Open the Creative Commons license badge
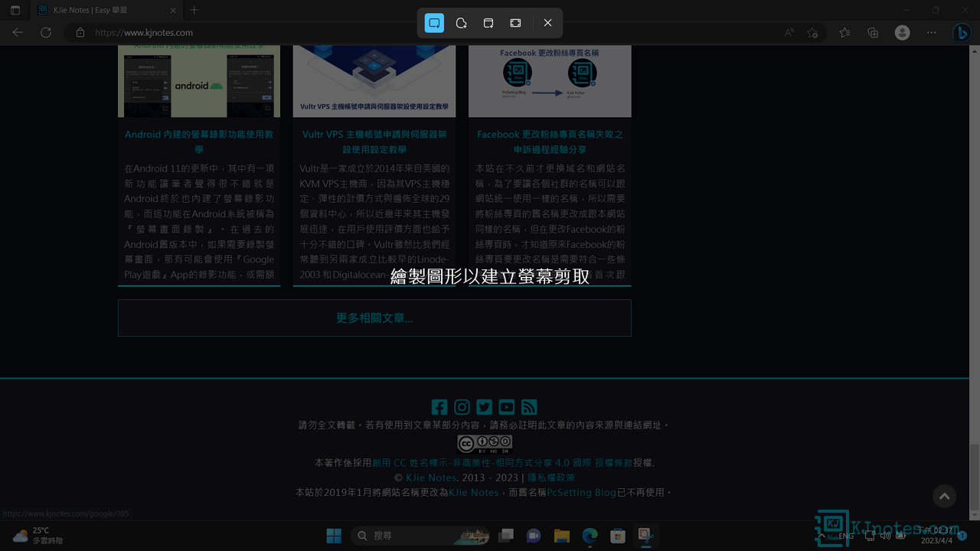 click(x=485, y=444)
